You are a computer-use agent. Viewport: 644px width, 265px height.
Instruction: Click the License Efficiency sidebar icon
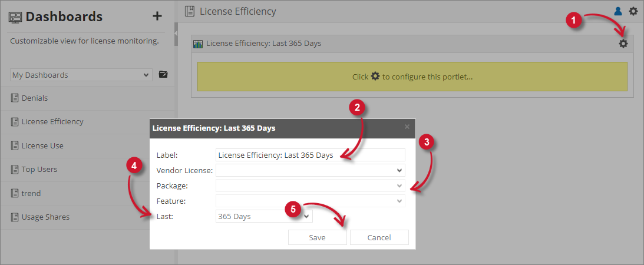[x=15, y=122]
